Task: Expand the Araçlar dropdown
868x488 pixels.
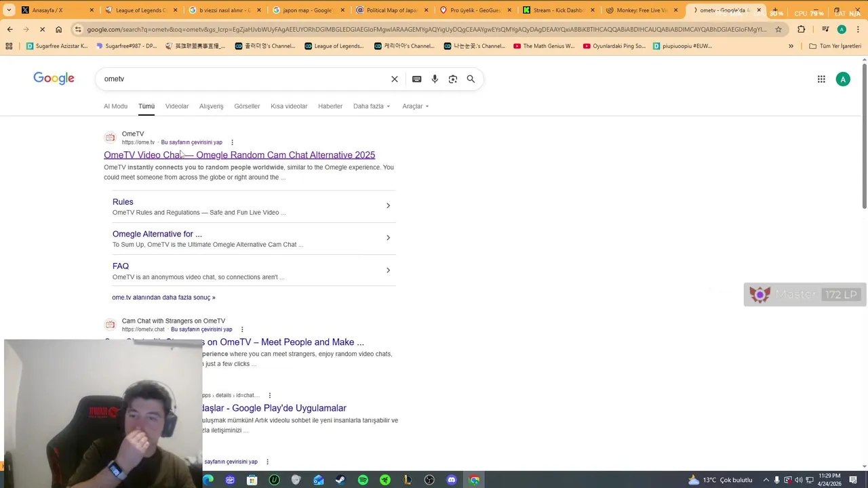Action: pos(415,106)
